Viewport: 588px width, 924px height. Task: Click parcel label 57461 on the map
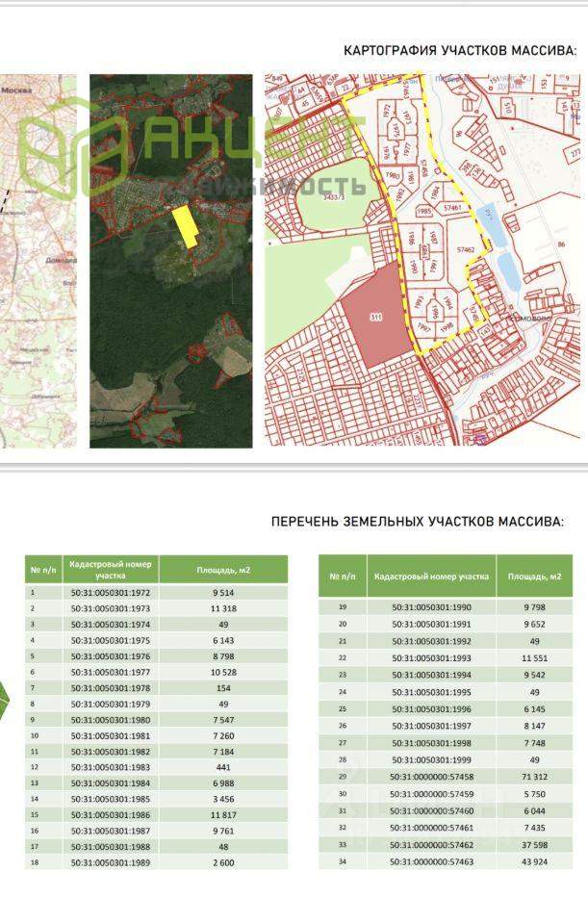[453, 207]
